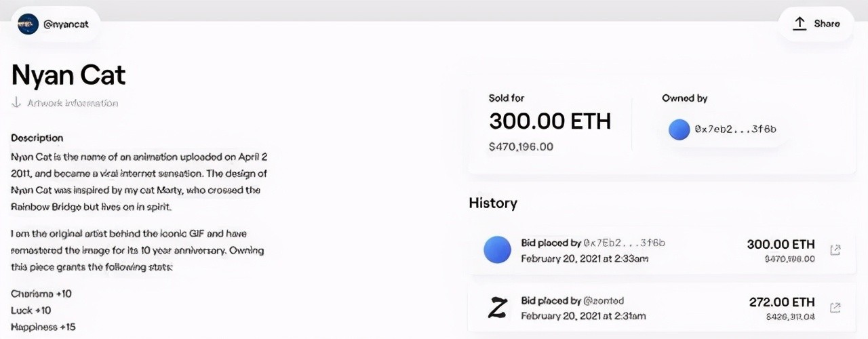This screenshot has width=868, height=339.
Task: Jump to Artwork information text link
Action: (73, 103)
